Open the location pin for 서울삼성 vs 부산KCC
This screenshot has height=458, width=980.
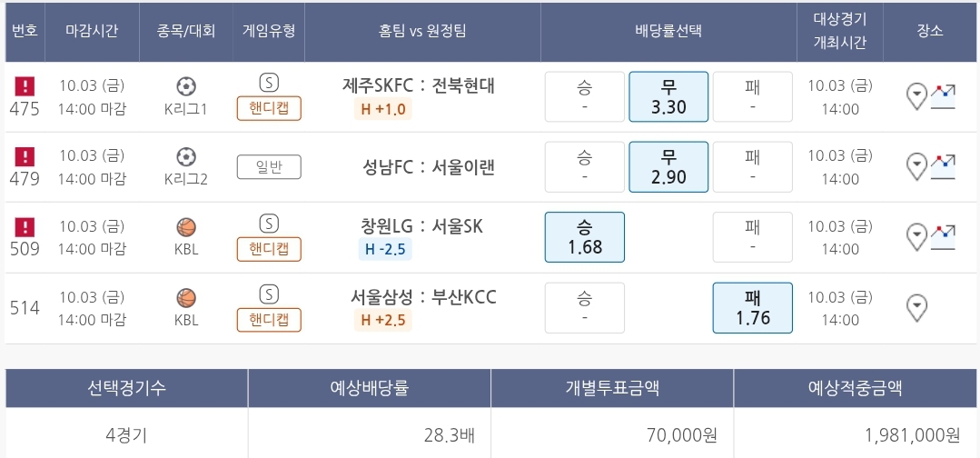click(917, 307)
